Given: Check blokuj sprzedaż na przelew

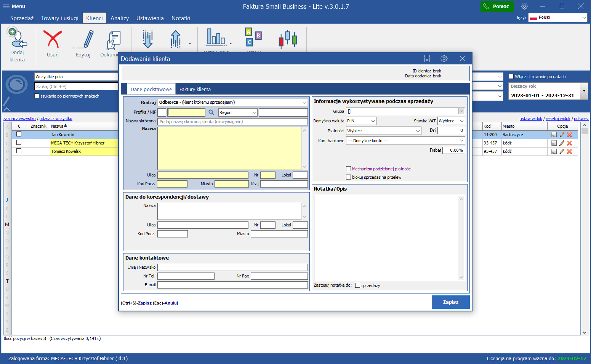Looking at the screenshot, I should [x=348, y=177].
